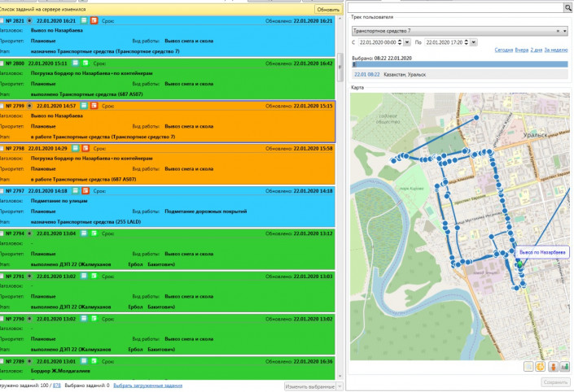This screenshot has height=392, width=574.
Task: Select the radio button on task № 2799
Action: coord(30,106)
